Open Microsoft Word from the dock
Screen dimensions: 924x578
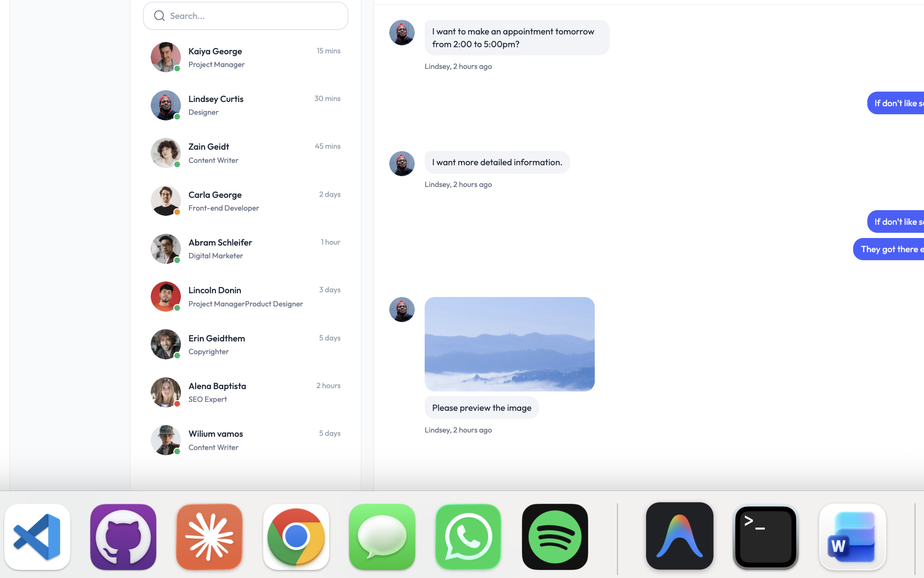click(x=852, y=537)
